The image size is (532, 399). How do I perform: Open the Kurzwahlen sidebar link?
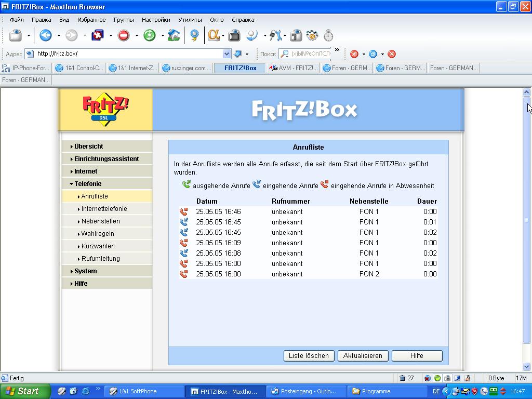tap(98, 246)
